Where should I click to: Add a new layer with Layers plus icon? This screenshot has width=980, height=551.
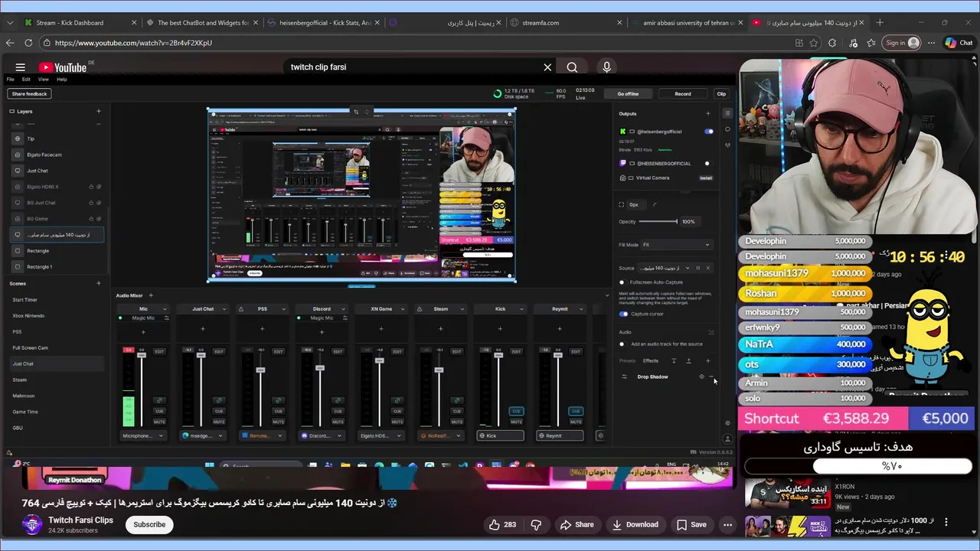(x=98, y=111)
